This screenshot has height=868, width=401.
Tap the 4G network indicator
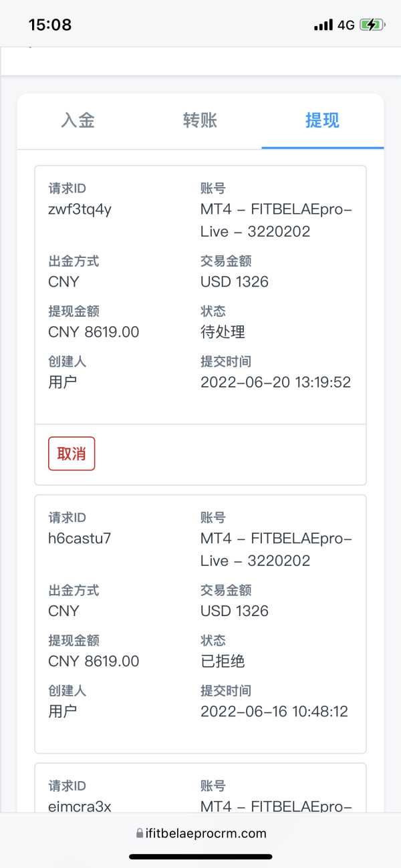[346, 25]
